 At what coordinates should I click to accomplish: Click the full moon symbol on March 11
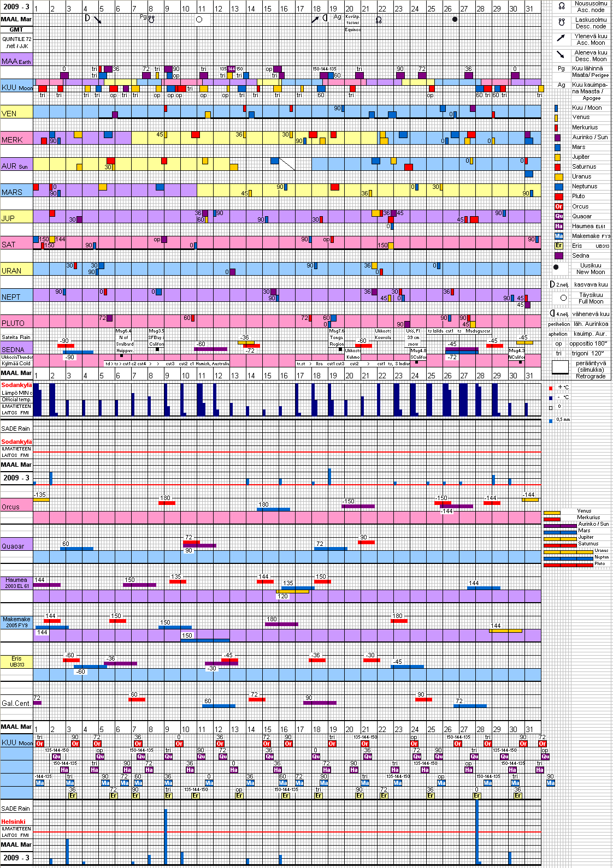[x=199, y=19]
